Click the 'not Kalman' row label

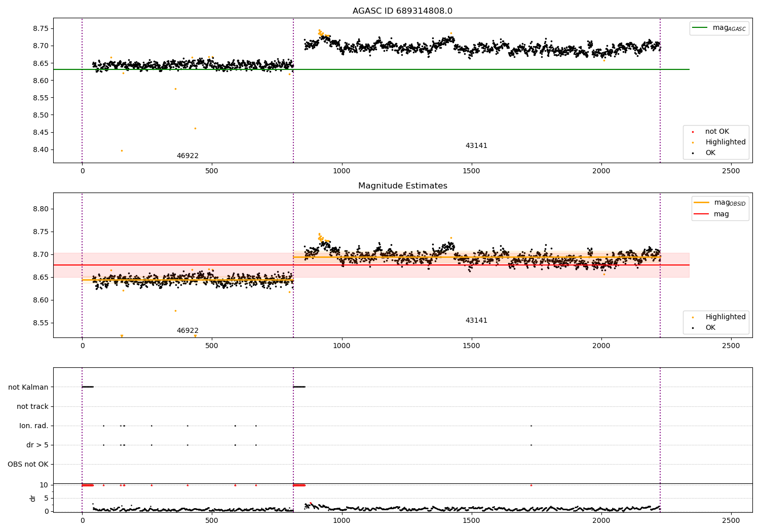coord(28,388)
